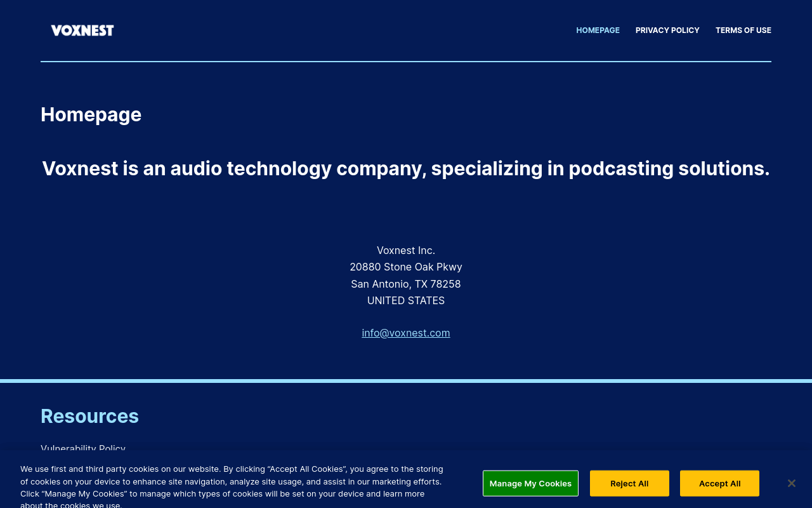This screenshot has width=812, height=508.
Task: Accept all cookies
Action: click(719, 483)
